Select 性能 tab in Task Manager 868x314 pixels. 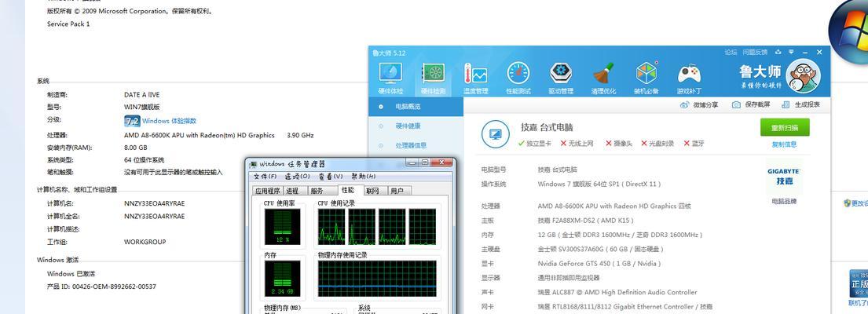click(x=348, y=190)
